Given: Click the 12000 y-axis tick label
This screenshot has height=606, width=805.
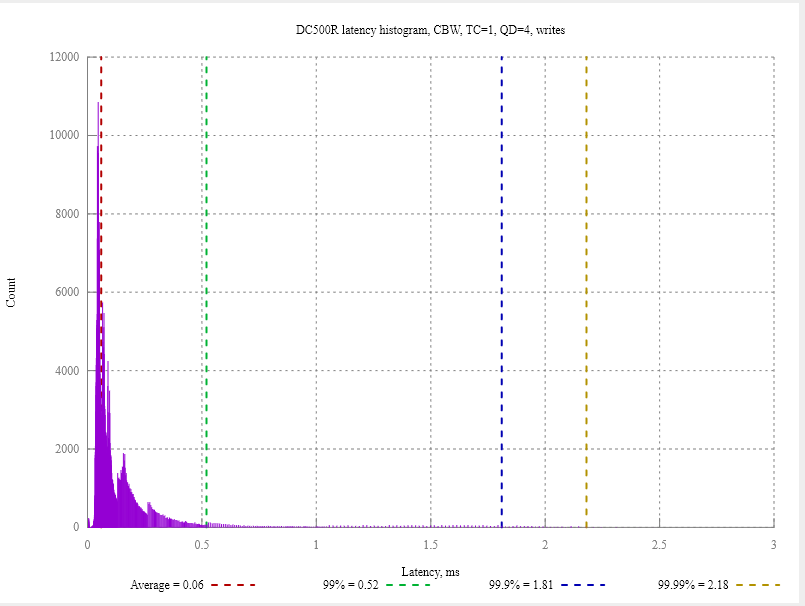Looking at the screenshot, I should pyautogui.click(x=66, y=57).
